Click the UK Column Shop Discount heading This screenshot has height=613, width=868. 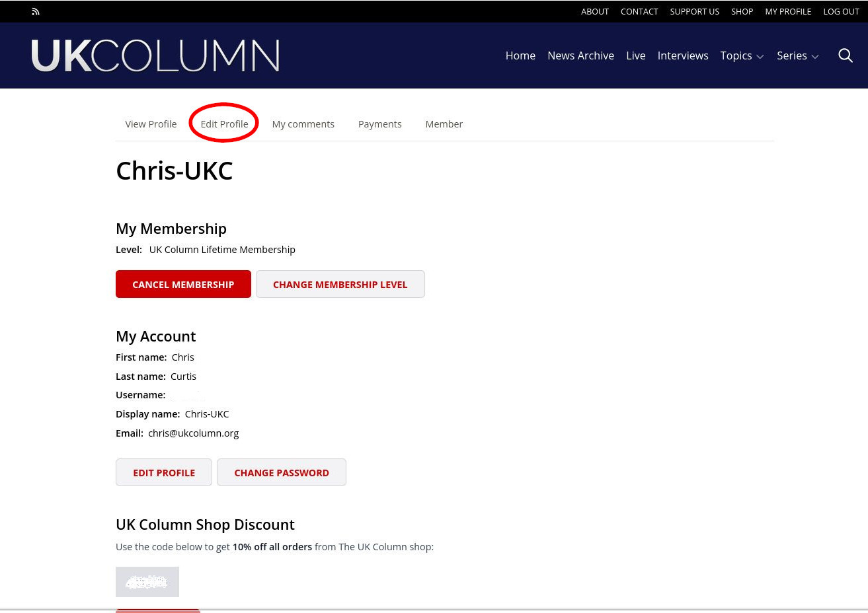[x=205, y=524]
